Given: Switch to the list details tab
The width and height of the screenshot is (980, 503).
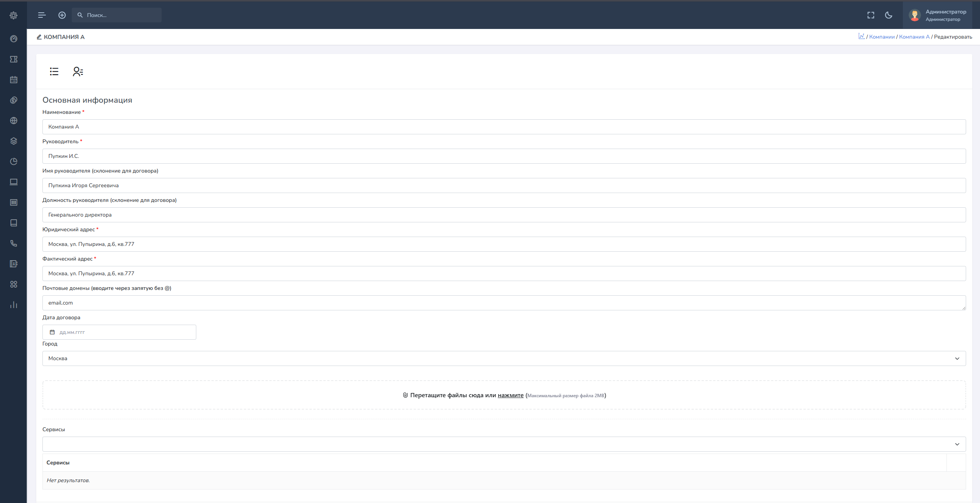Looking at the screenshot, I should tap(54, 71).
